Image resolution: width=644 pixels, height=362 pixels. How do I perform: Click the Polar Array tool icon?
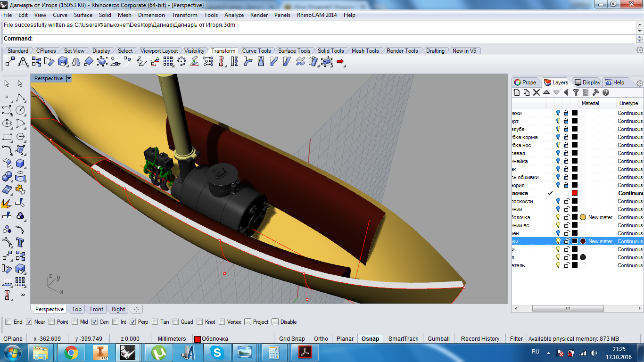click(182, 61)
